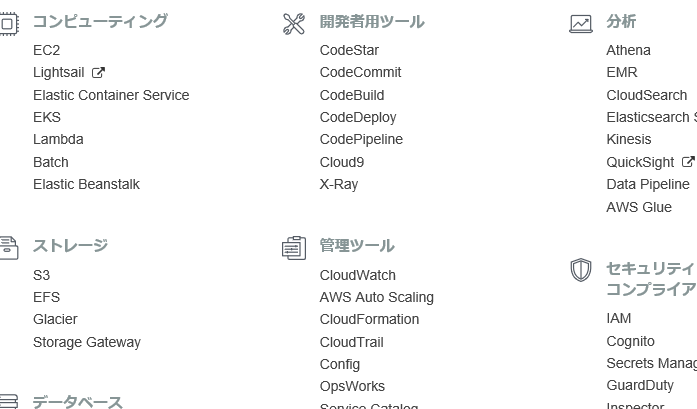Open Elastic Container Service
Screen dimensions: 697x409
click(x=111, y=95)
